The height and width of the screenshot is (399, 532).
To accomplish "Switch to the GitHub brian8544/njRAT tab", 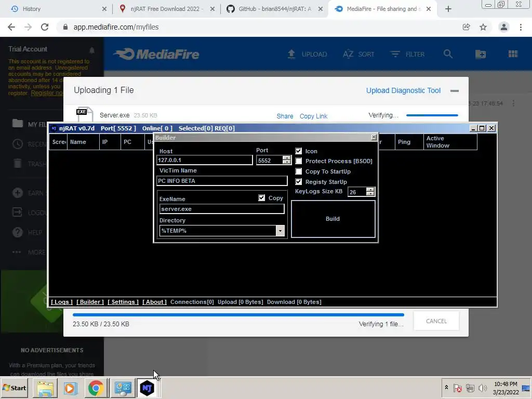I will point(274,9).
